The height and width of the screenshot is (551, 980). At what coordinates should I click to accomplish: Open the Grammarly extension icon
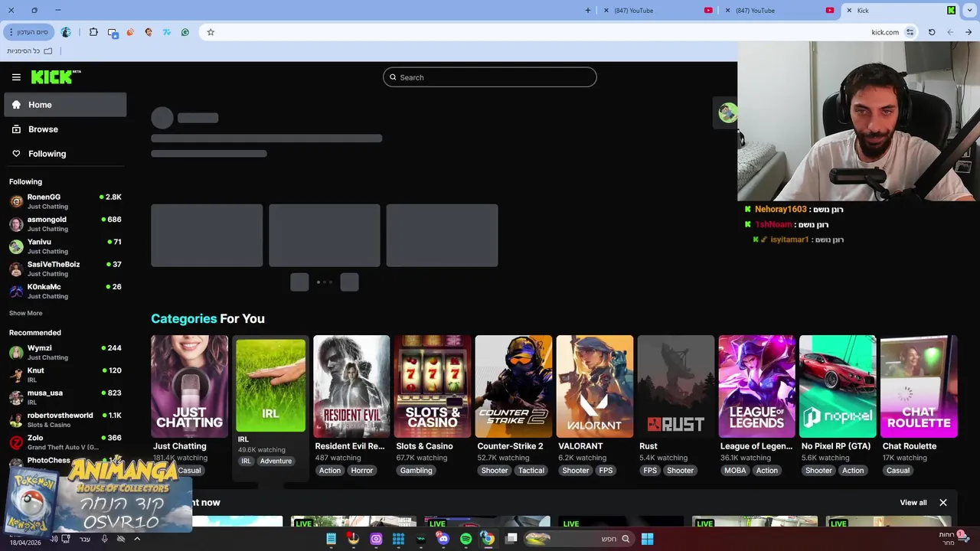coord(185,32)
